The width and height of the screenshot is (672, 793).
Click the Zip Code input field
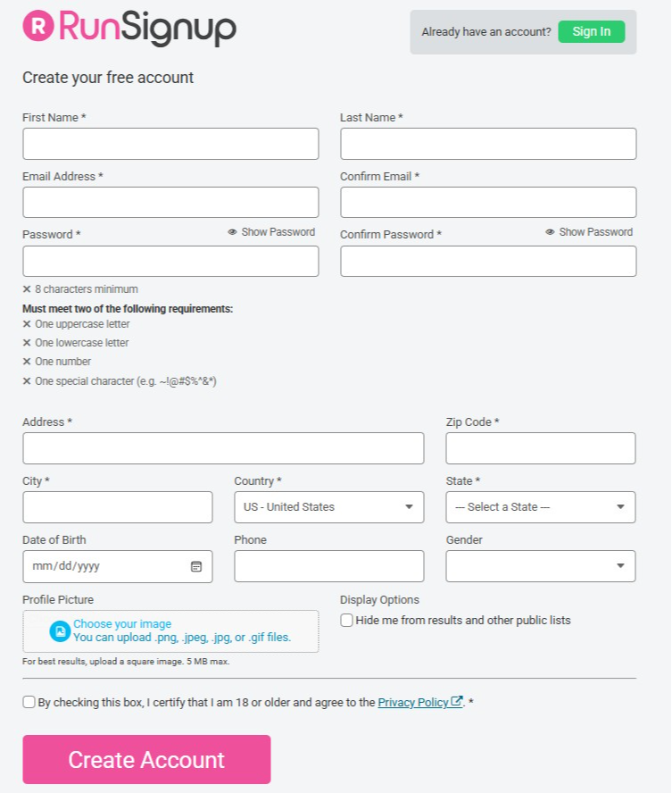pyautogui.click(x=541, y=448)
